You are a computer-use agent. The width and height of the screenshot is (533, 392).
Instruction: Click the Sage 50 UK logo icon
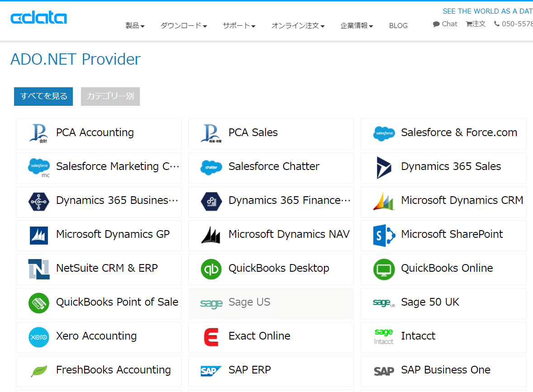[384, 302]
